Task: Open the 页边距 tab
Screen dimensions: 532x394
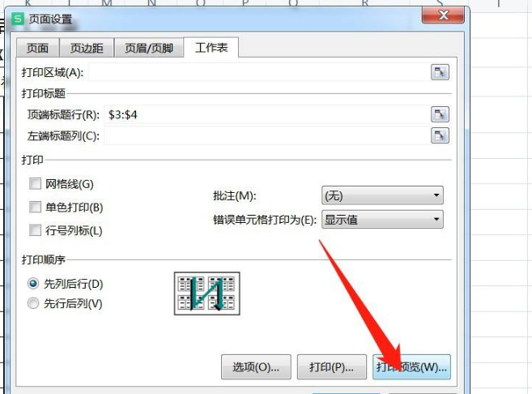Action: [x=87, y=48]
